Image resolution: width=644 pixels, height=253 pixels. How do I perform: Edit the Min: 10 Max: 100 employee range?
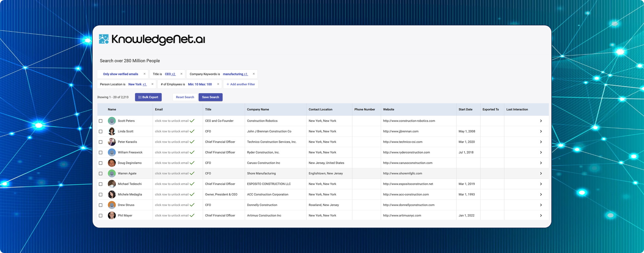click(x=200, y=84)
